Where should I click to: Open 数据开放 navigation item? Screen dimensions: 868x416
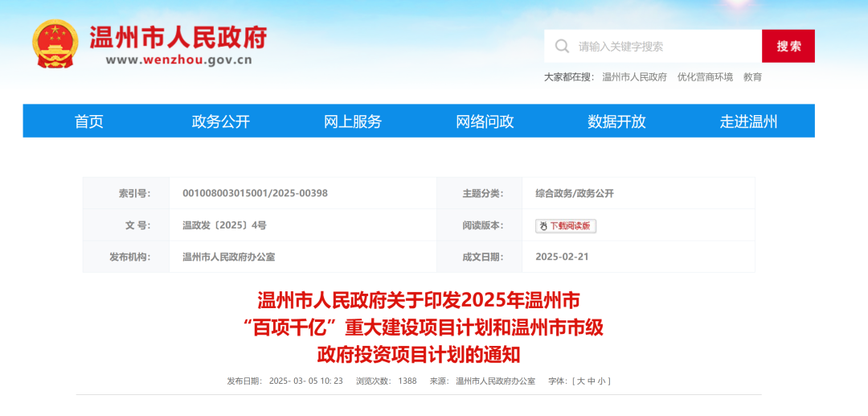pos(616,122)
